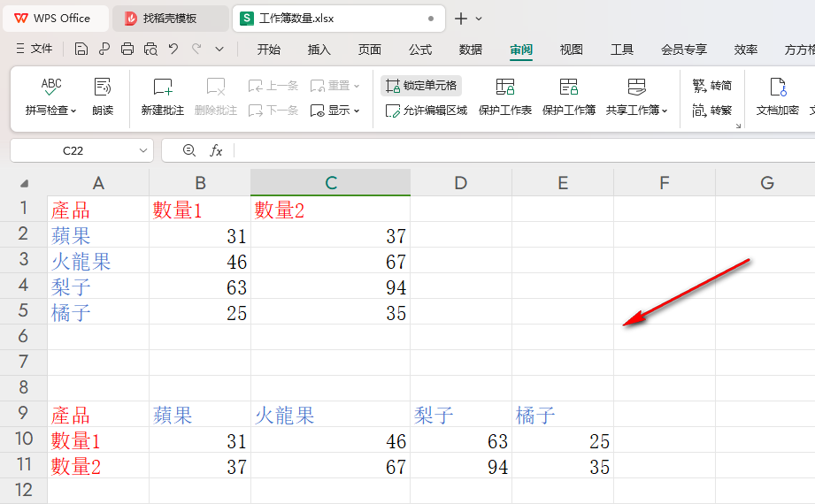The height and width of the screenshot is (504, 815).
Task: Click the fx insert function icon
Action: tap(216, 150)
